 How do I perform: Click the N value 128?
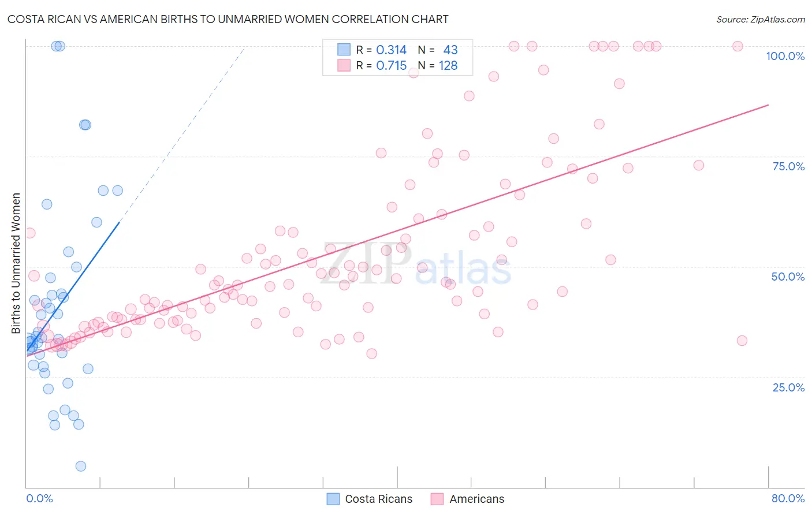coord(448,65)
